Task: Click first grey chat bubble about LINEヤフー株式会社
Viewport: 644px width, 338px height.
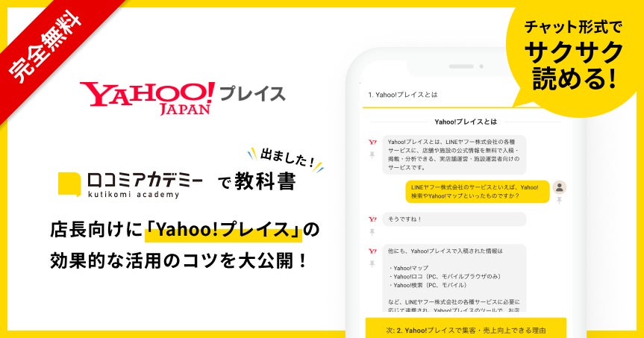Action: coord(454,155)
